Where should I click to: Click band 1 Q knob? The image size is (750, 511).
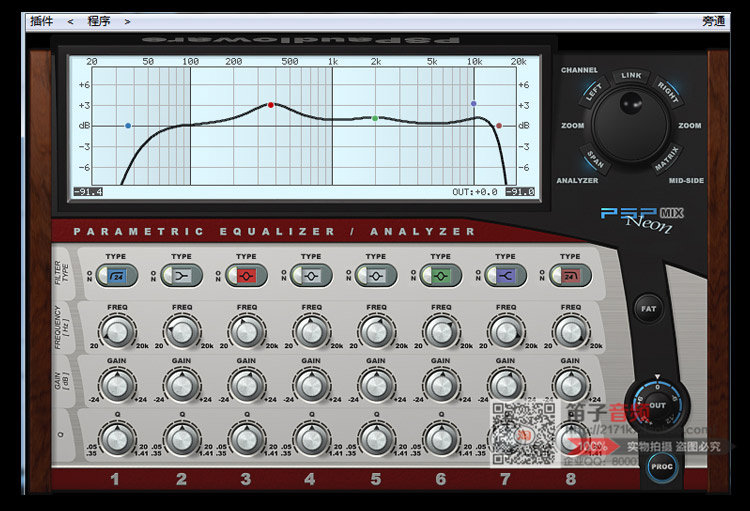click(x=117, y=439)
